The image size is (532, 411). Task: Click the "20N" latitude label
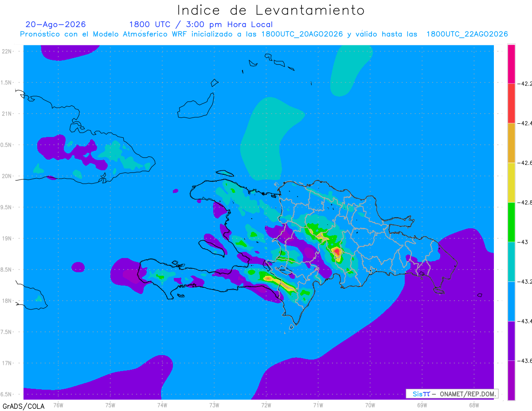pos(7,176)
